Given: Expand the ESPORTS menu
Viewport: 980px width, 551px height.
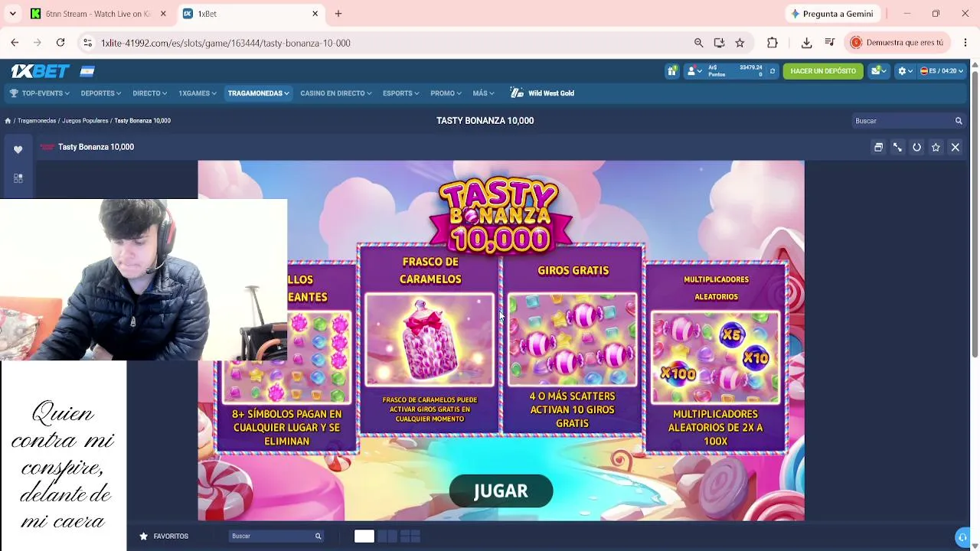Looking at the screenshot, I should point(401,93).
